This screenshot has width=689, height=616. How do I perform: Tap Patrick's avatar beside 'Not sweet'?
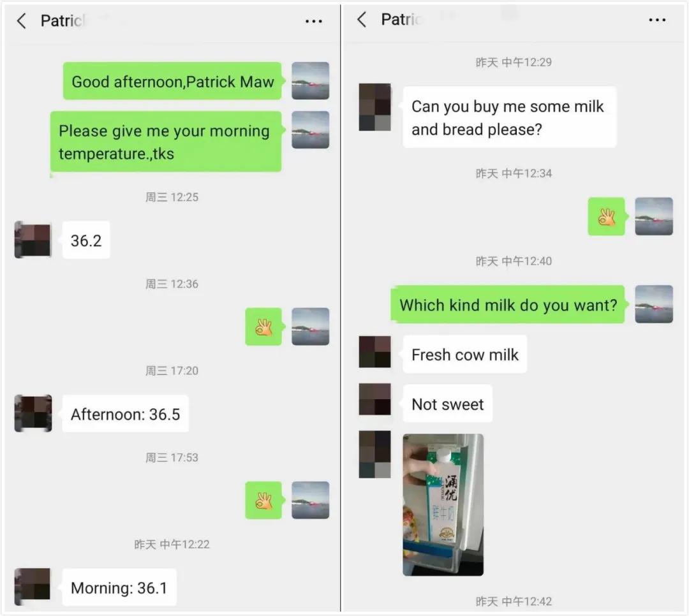click(375, 399)
